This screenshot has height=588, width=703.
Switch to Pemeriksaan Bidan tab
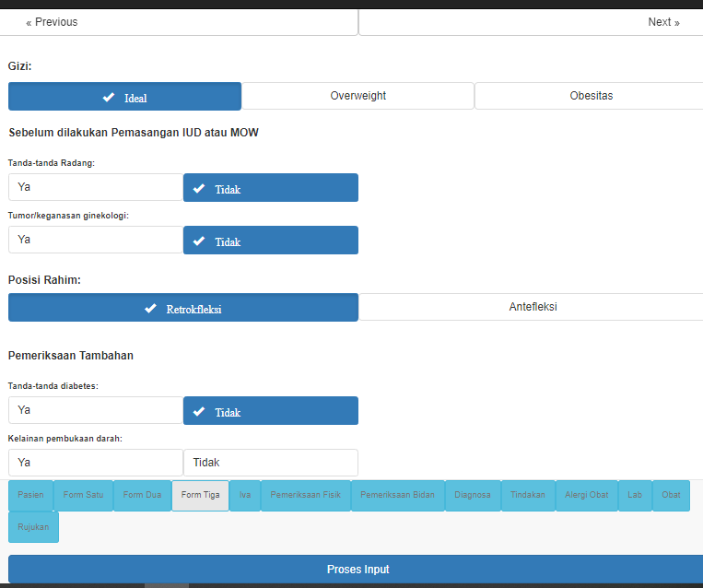(398, 495)
